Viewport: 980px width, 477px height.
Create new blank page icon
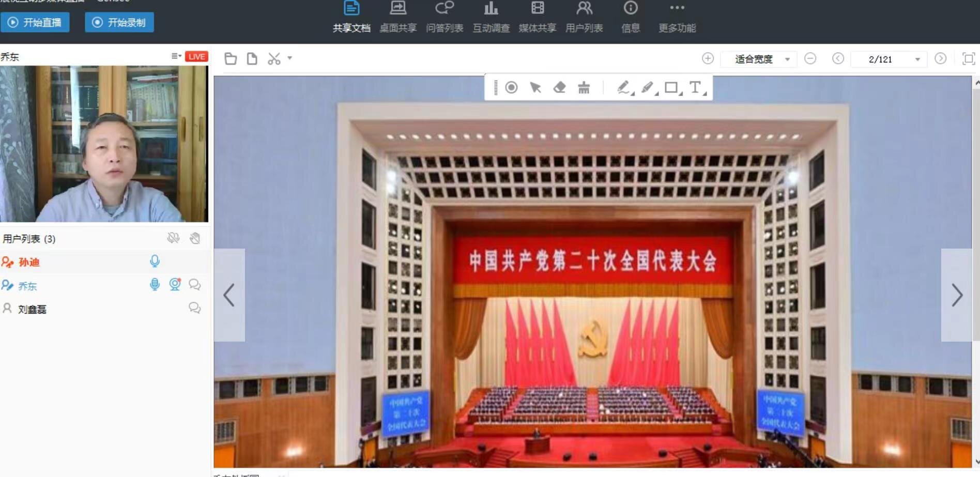click(x=252, y=59)
